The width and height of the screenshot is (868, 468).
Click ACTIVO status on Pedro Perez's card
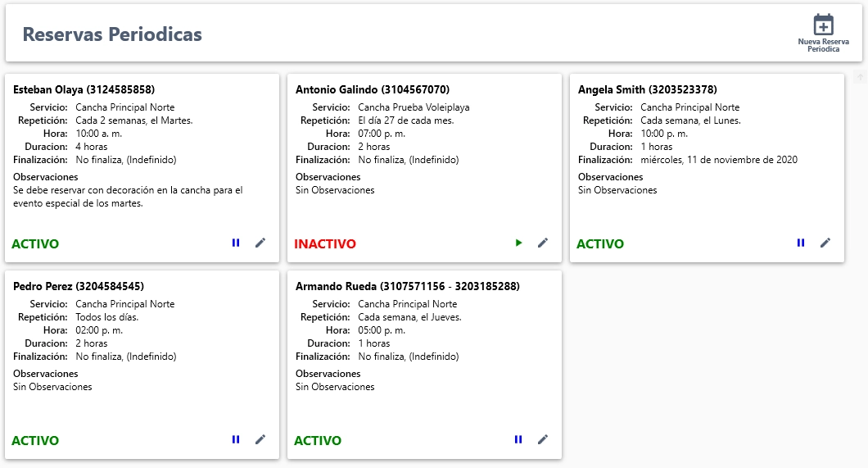pyautogui.click(x=35, y=441)
